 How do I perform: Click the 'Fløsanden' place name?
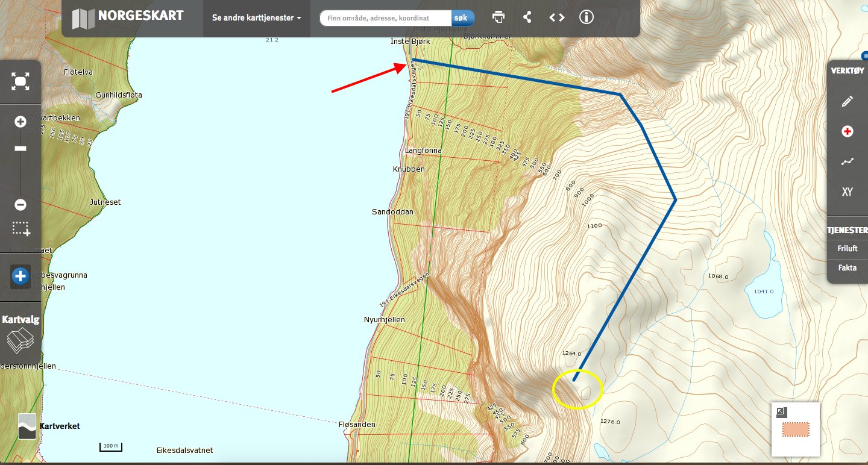357,425
